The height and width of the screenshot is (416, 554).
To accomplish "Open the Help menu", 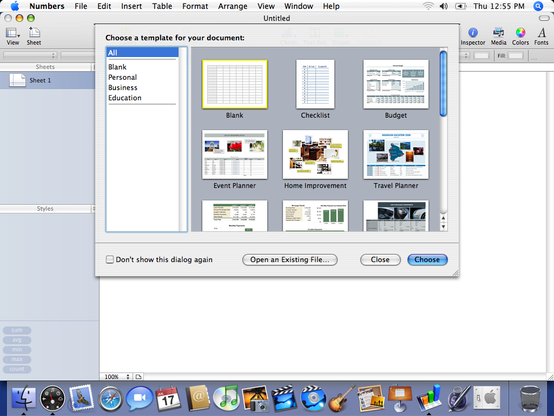I will click(x=331, y=6).
